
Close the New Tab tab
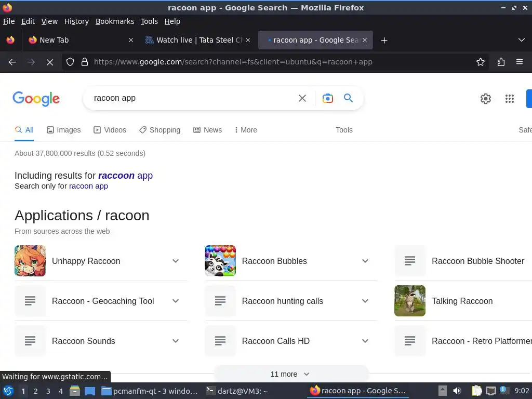coord(130,40)
